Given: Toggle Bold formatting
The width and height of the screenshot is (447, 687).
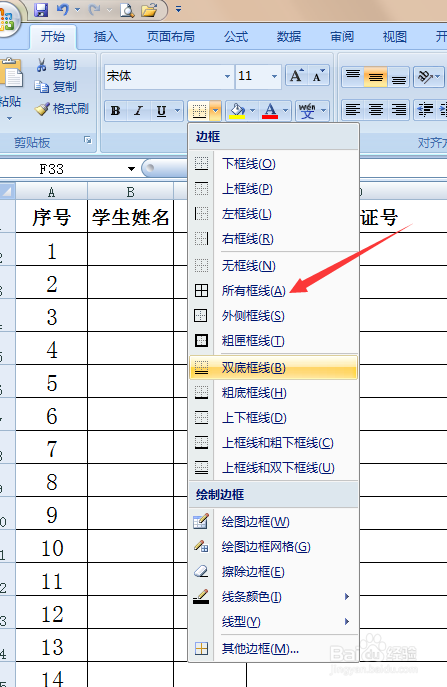Looking at the screenshot, I should (116, 110).
